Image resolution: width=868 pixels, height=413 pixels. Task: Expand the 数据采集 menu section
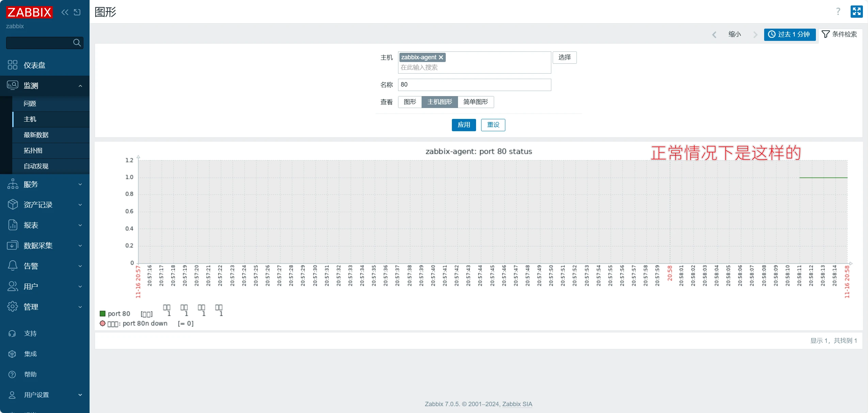pyautogui.click(x=45, y=246)
